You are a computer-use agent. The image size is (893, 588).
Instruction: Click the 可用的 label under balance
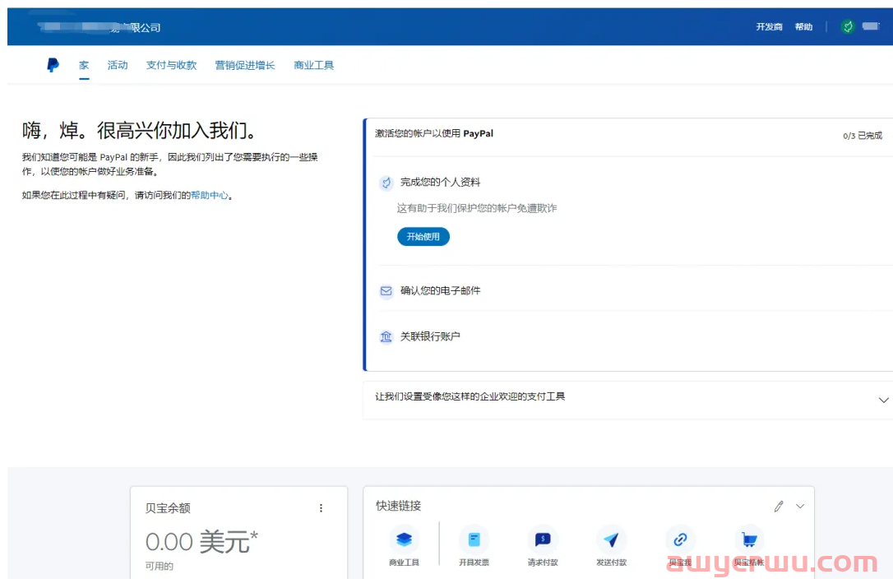(x=159, y=566)
